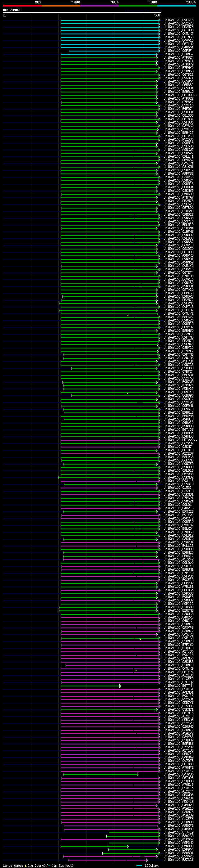Select the UniRef100_A7Y232 label
Image resolution: width=199 pixels, height=868 pixels.
pos(179,747)
